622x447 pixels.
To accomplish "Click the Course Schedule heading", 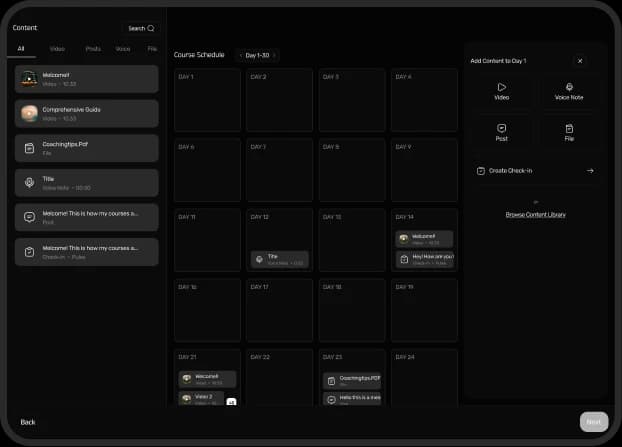I will [x=199, y=55].
